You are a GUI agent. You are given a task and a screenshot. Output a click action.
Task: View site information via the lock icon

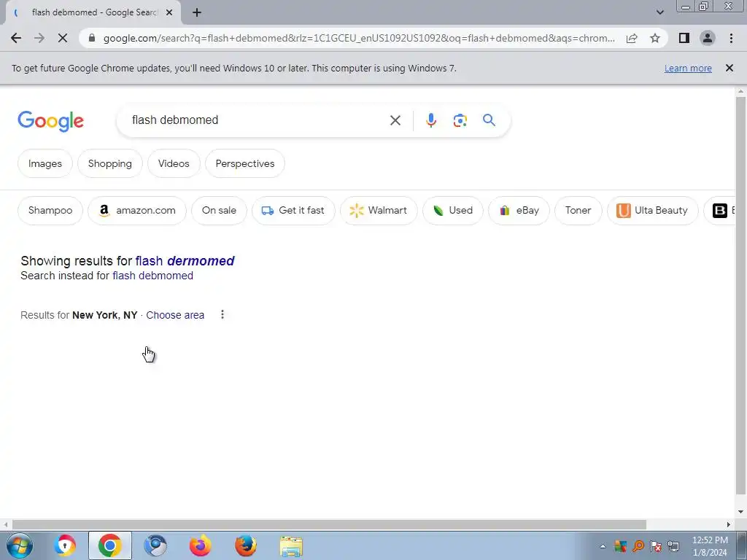pyautogui.click(x=92, y=38)
